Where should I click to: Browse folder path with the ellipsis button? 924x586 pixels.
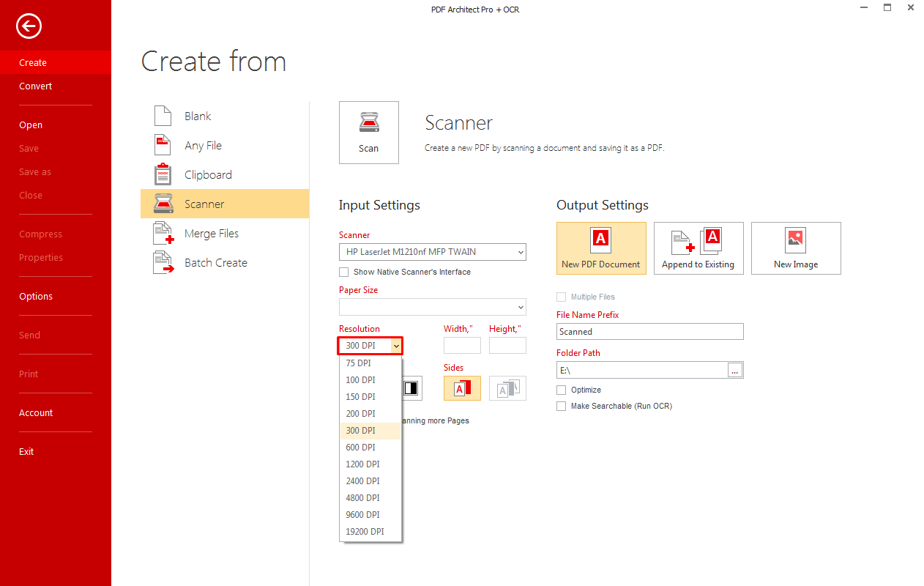(x=736, y=370)
